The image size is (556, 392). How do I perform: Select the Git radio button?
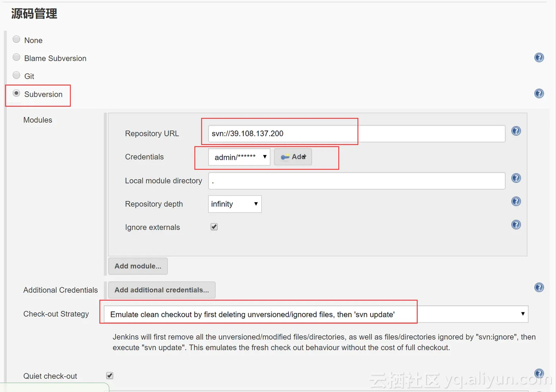tap(16, 75)
